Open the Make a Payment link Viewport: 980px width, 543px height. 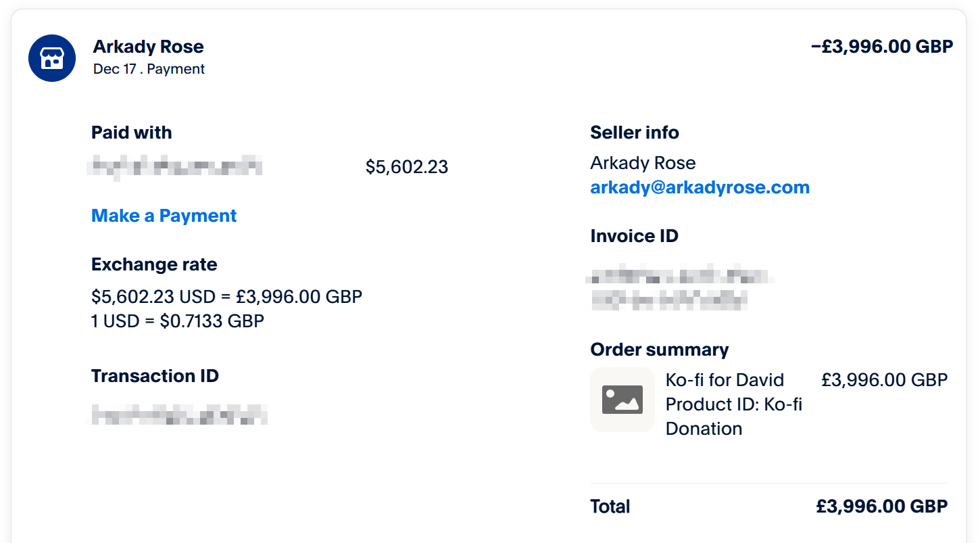tap(164, 216)
